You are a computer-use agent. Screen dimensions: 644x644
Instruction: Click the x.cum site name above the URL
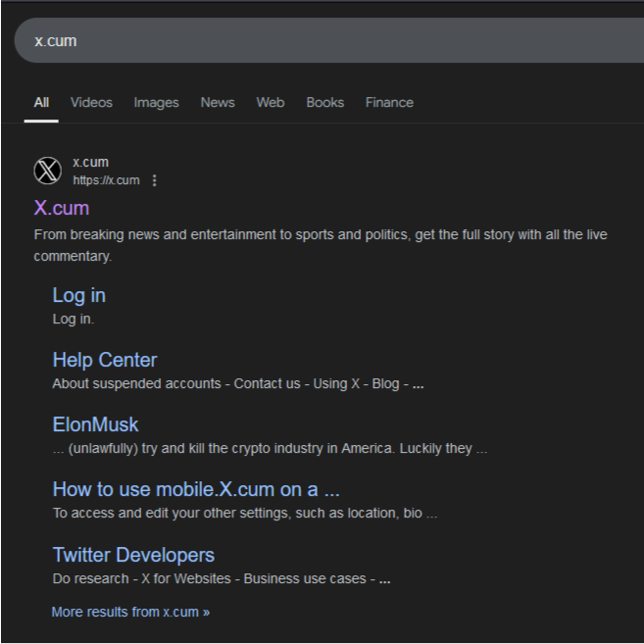point(90,163)
